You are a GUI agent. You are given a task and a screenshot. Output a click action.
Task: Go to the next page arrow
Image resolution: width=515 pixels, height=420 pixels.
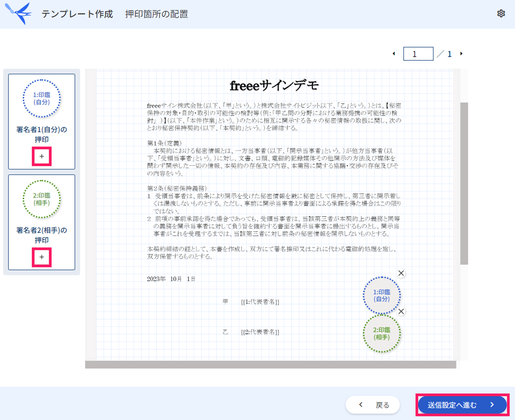[x=461, y=54]
